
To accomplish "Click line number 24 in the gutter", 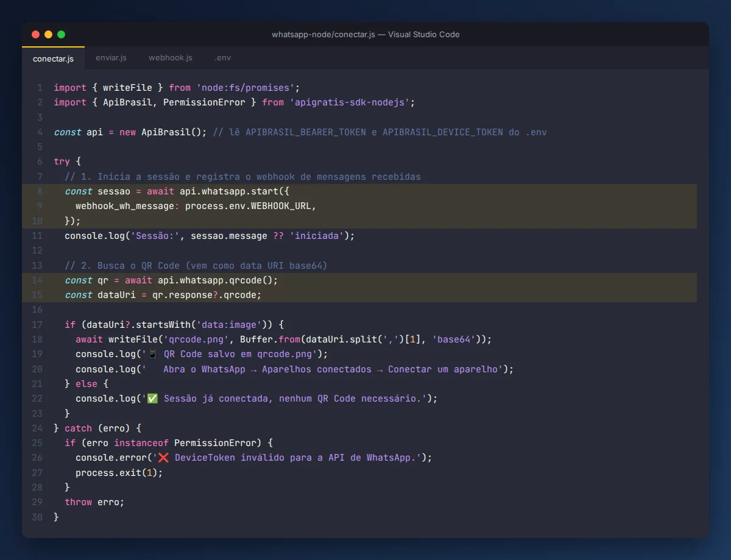I will (x=37, y=428).
